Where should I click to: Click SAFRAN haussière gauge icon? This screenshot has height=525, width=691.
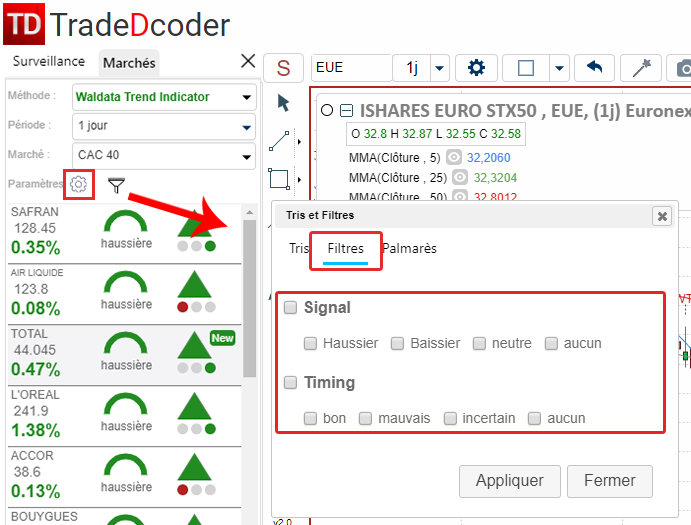[x=126, y=221]
